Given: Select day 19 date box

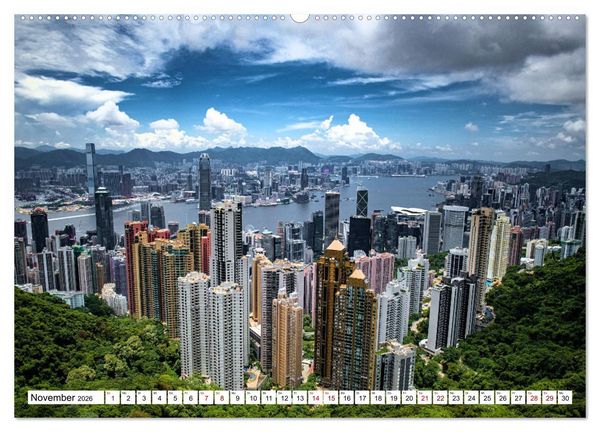Looking at the screenshot, I should coord(393,398).
